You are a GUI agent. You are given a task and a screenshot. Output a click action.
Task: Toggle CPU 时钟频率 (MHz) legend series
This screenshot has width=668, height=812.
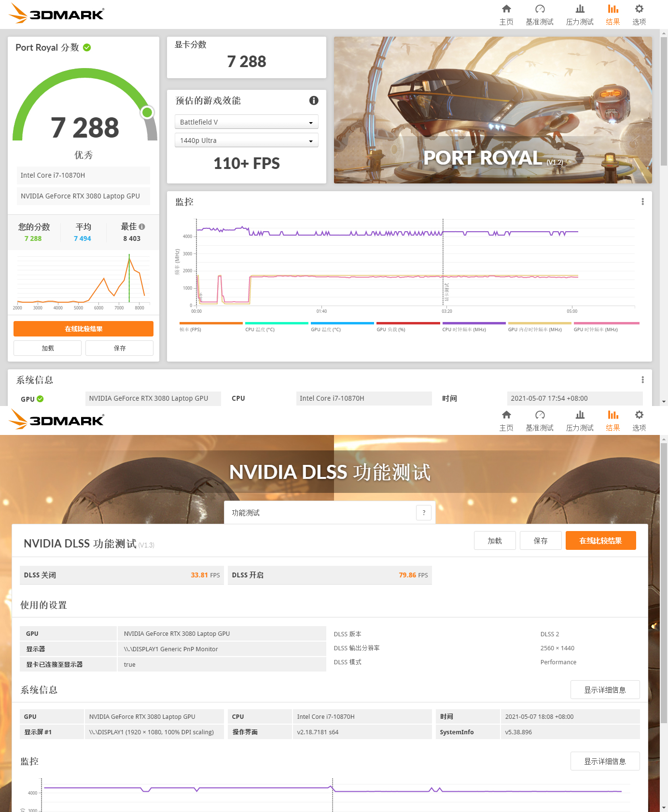[x=473, y=327]
